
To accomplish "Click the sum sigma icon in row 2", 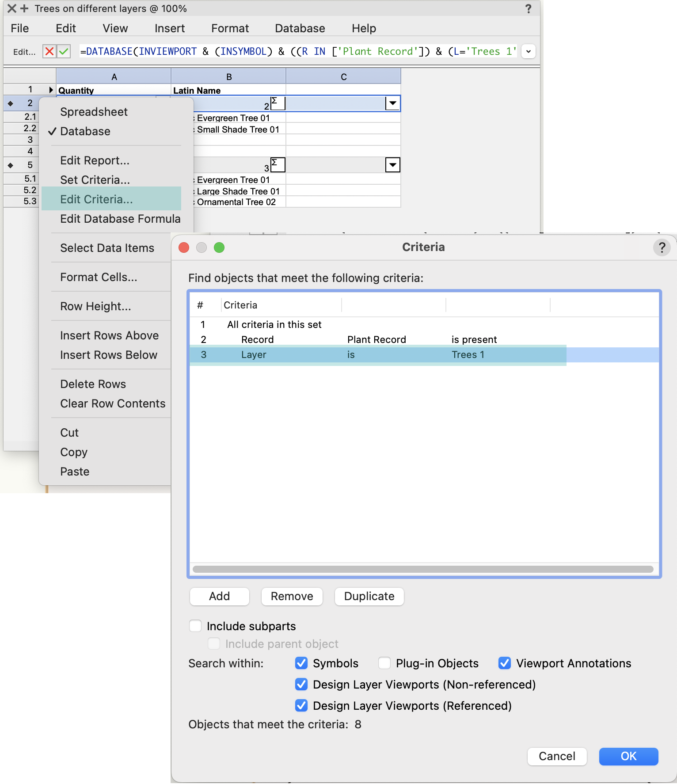I will (278, 103).
